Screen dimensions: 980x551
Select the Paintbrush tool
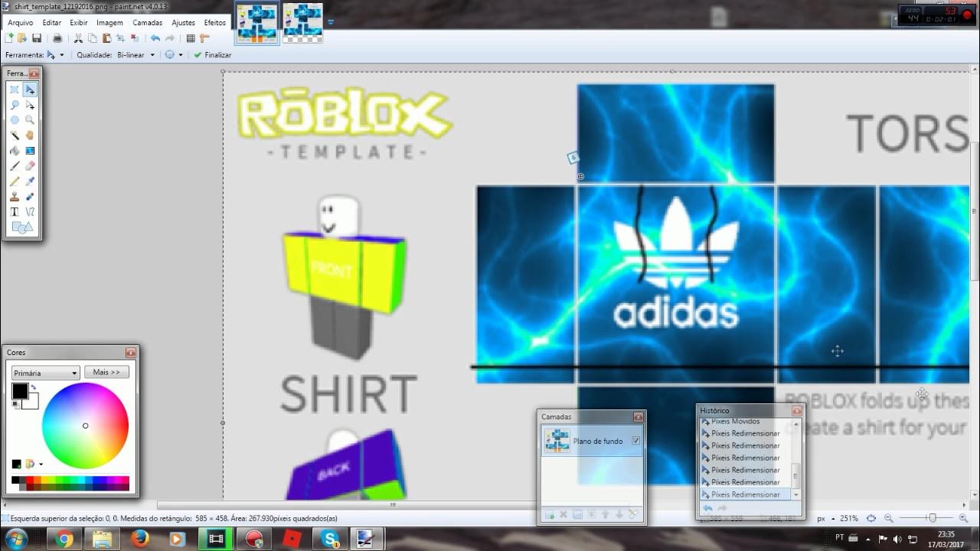coord(15,166)
